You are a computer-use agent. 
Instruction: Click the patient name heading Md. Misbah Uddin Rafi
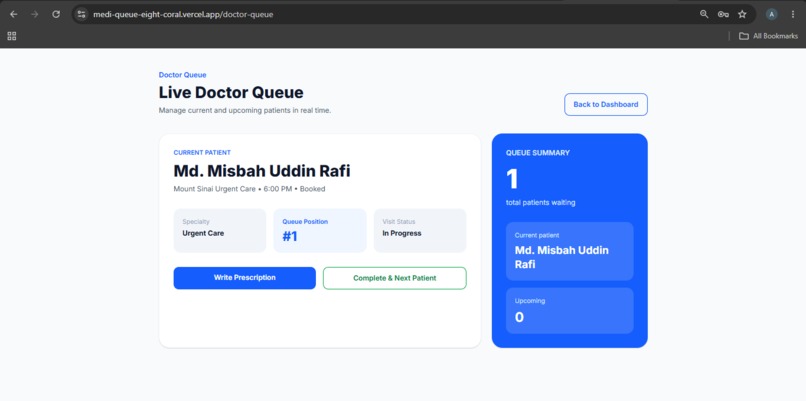[x=262, y=171]
